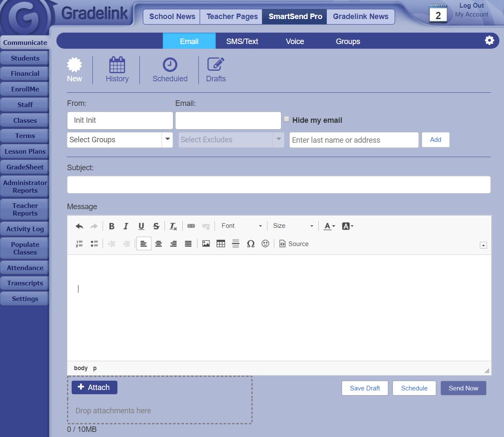Viewport: 504px width, 437px height.
Task: Open the Size dropdown
Action: [293, 226]
